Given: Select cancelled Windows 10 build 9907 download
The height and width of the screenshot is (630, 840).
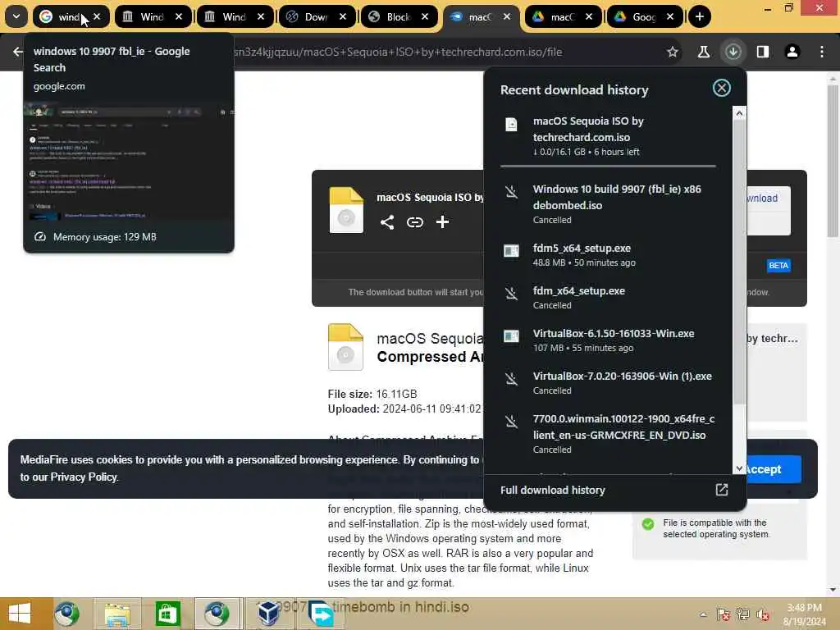Looking at the screenshot, I should (608, 204).
